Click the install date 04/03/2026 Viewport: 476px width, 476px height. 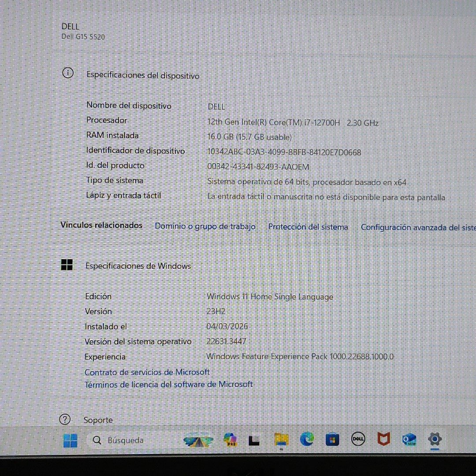point(227,326)
